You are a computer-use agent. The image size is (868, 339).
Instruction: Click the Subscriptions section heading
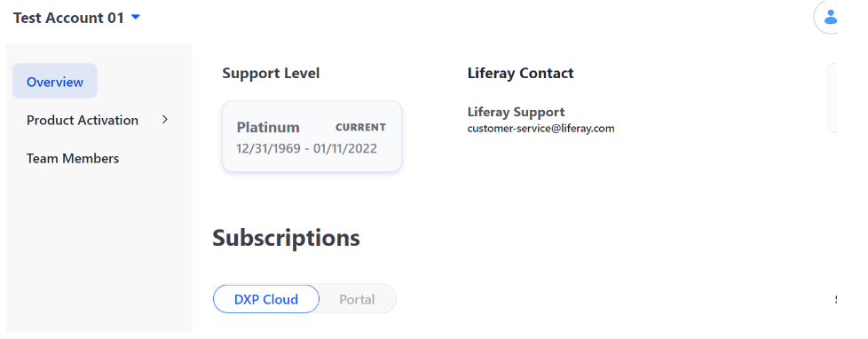pyautogui.click(x=286, y=238)
